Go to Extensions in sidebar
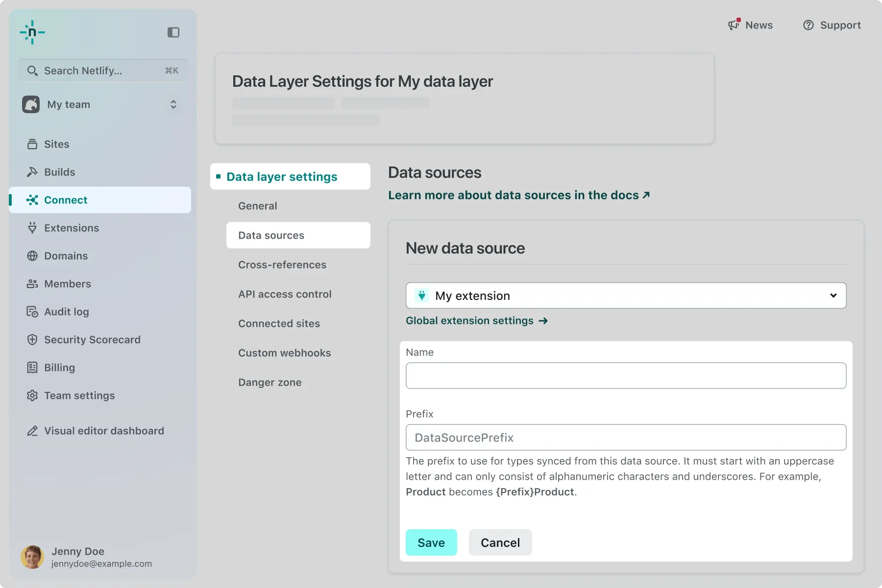Screen dimensions: 882x588 click(x=100, y=228)
